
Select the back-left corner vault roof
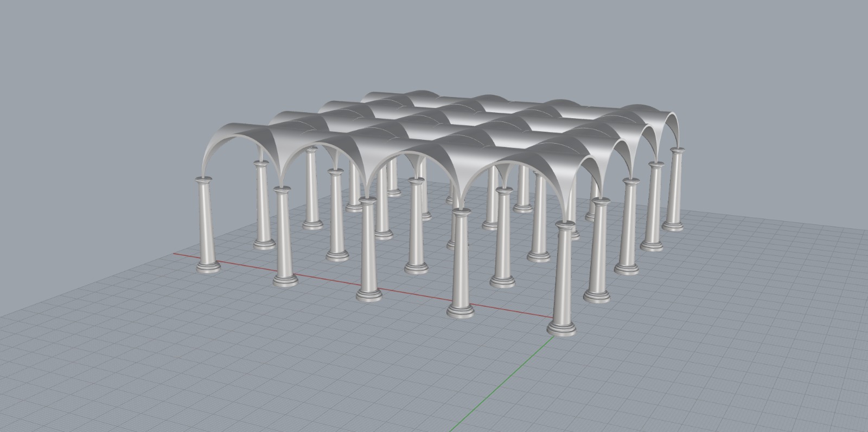coord(391,96)
